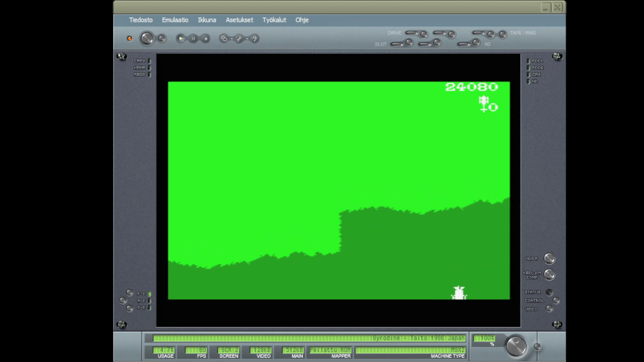Open the KBD-JOY CONF knob
The image size is (644, 362).
[549, 275]
